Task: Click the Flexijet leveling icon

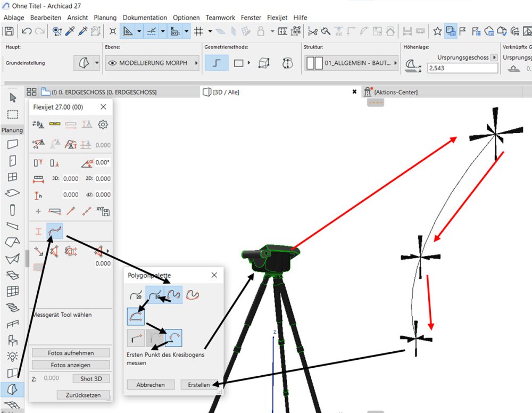Action: click(55, 124)
